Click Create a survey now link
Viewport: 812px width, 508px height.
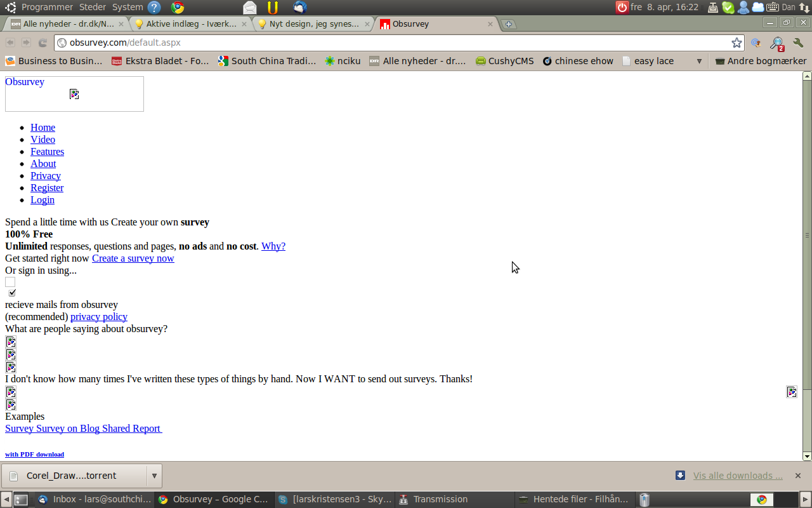point(133,258)
